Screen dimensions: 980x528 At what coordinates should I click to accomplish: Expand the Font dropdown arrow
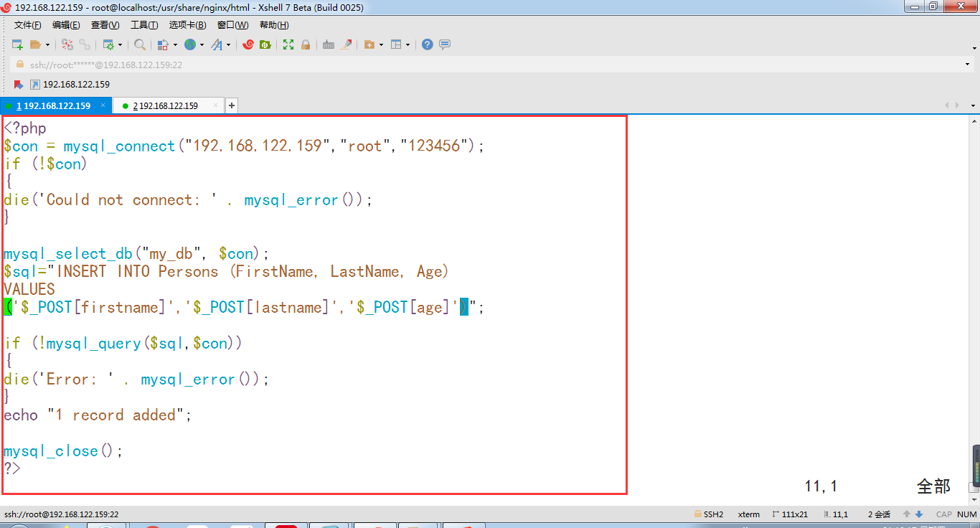click(x=229, y=44)
